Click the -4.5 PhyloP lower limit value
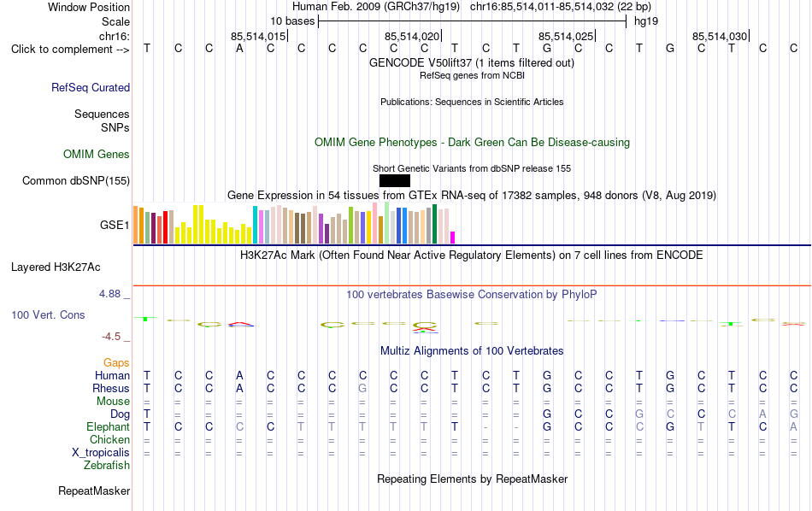 111,337
